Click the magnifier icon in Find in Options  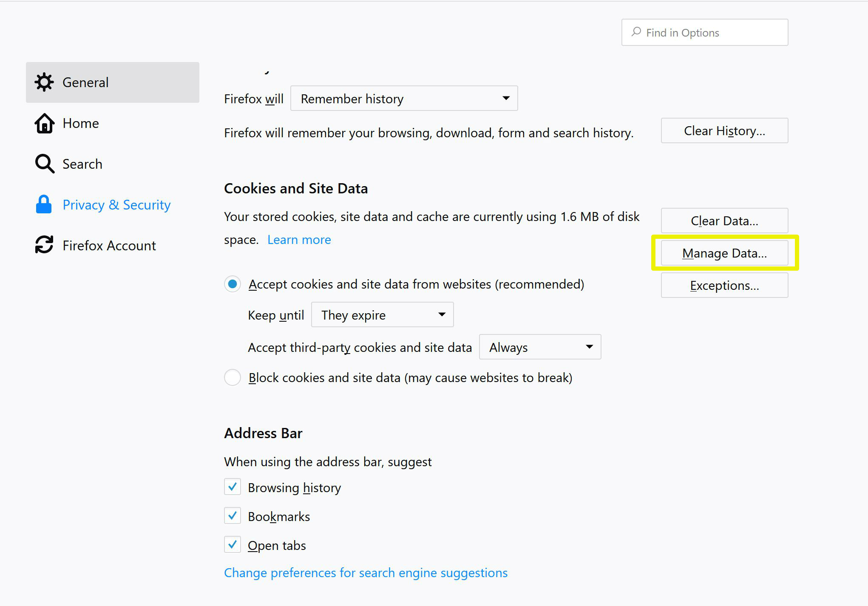[x=635, y=32]
